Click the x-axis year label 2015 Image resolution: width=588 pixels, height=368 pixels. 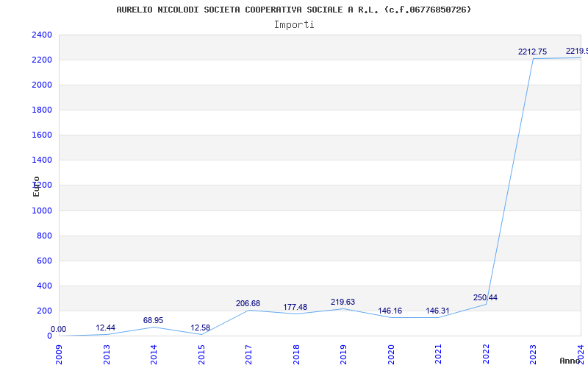(201, 355)
